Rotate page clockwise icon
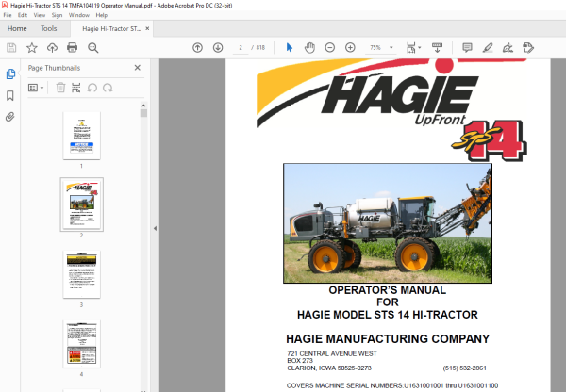The width and height of the screenshot is (566, 392). tap(108, 88)
